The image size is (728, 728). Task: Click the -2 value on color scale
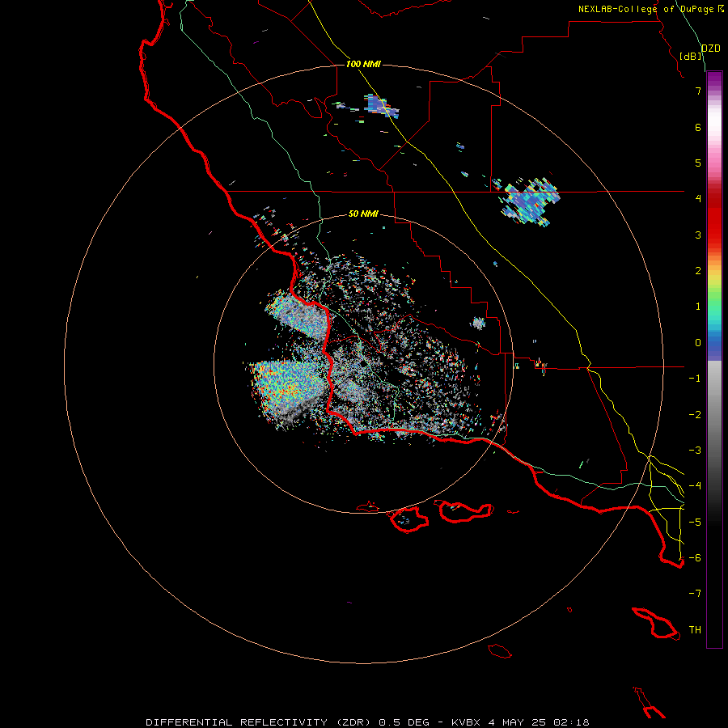click(x=695, y=415)
